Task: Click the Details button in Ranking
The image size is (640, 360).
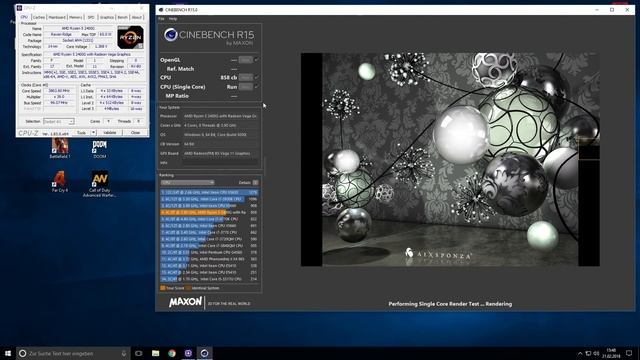Action: [255, 182]
